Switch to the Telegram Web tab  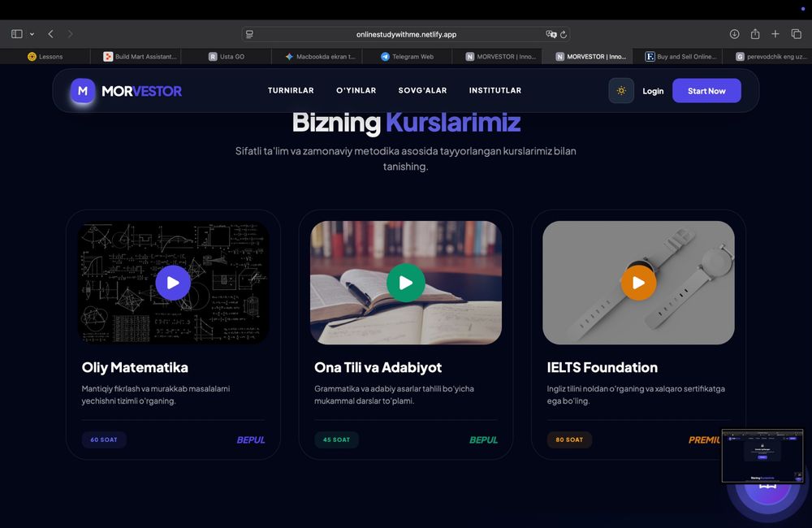407,57
